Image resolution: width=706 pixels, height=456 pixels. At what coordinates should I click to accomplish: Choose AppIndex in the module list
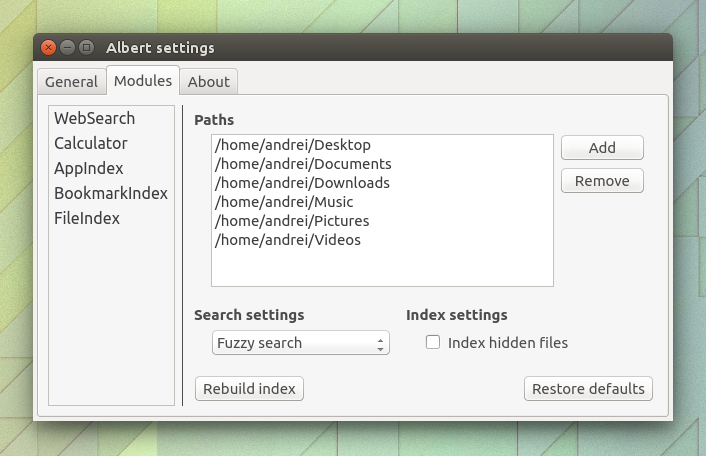[88, 168]
